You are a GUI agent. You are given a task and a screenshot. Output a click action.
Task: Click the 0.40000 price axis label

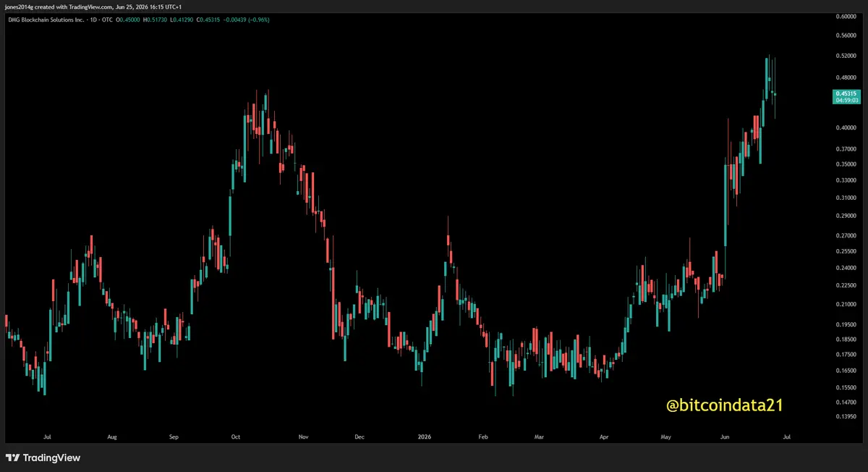[846, 128]
